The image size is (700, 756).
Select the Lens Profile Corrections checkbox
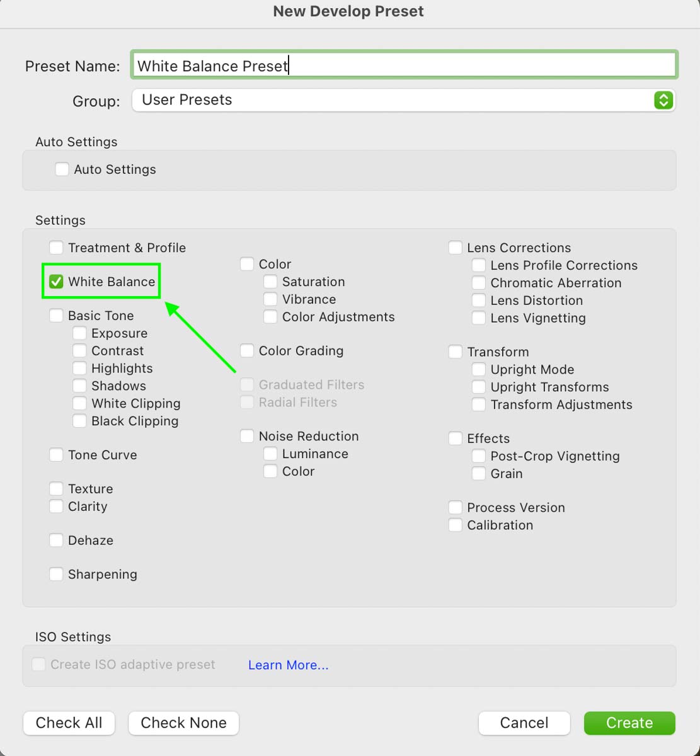click(479, 265)
